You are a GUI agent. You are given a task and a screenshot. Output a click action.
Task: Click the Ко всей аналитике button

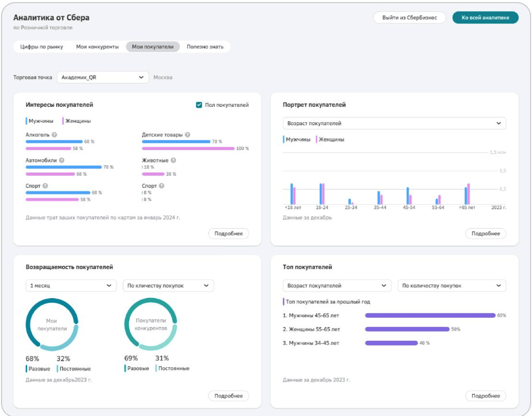485,18
